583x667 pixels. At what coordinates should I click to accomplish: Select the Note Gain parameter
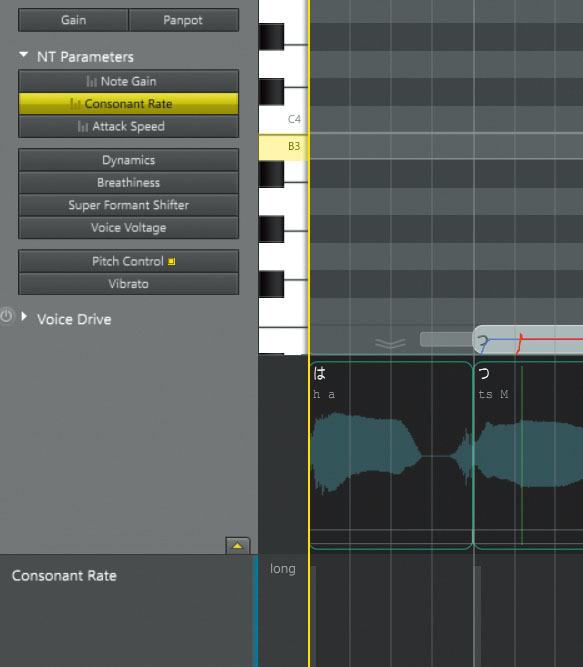[128, 81]
